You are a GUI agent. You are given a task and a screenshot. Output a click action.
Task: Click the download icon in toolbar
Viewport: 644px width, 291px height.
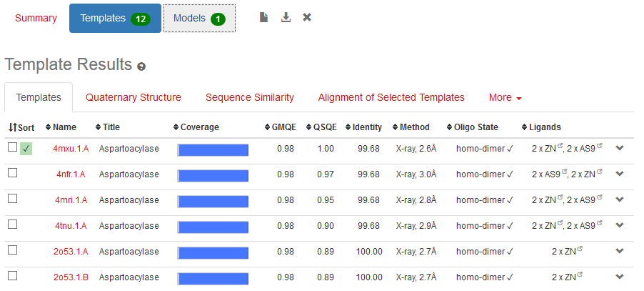point(286,17)
